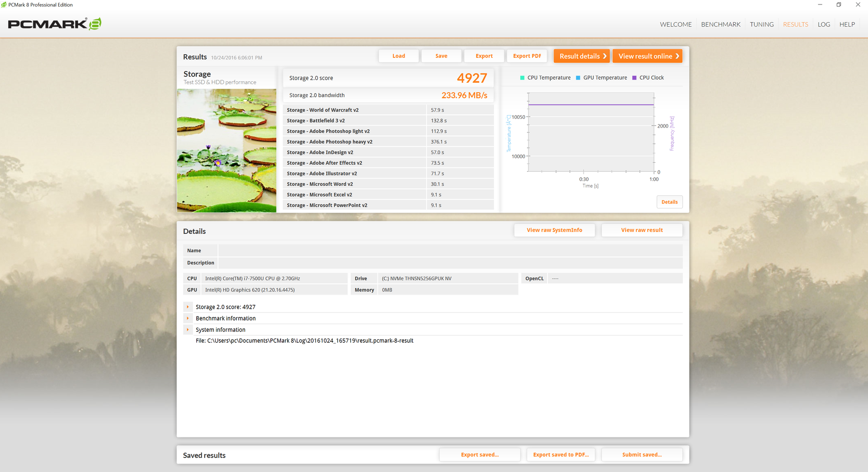
Task: Click the 132.8 s result value
Action: tap(439, 121)
